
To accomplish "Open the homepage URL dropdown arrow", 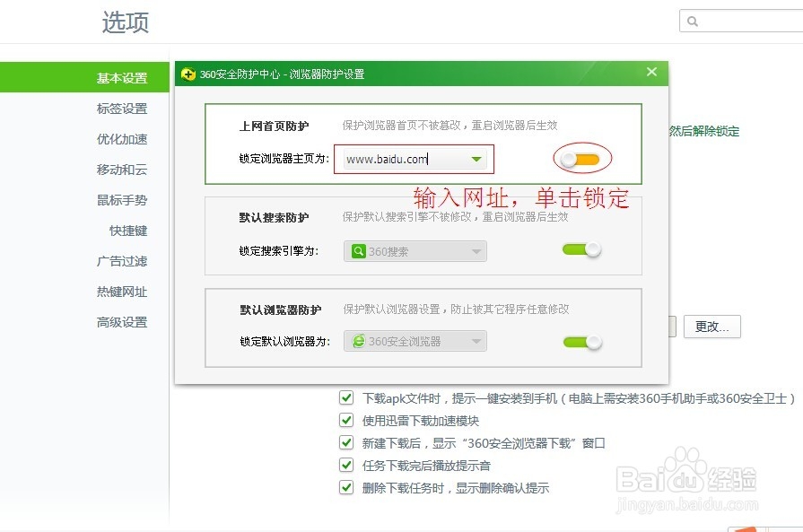I will (476, 160).
